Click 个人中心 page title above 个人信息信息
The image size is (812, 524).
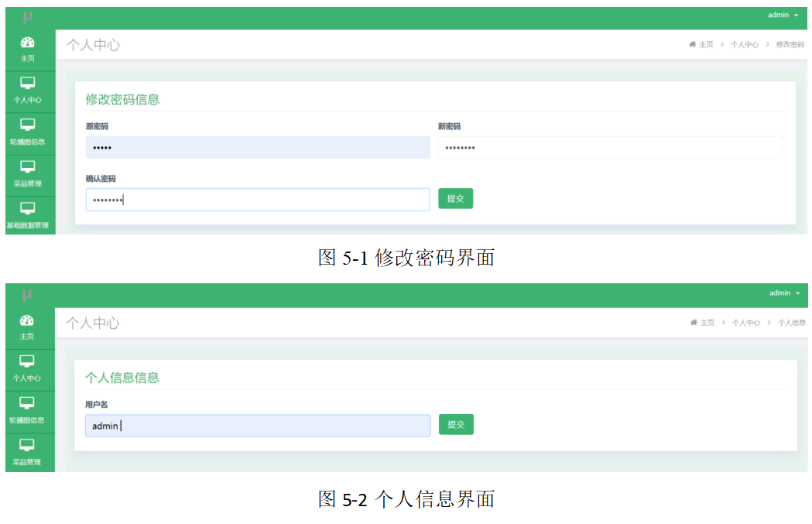[x=93, y=323]
